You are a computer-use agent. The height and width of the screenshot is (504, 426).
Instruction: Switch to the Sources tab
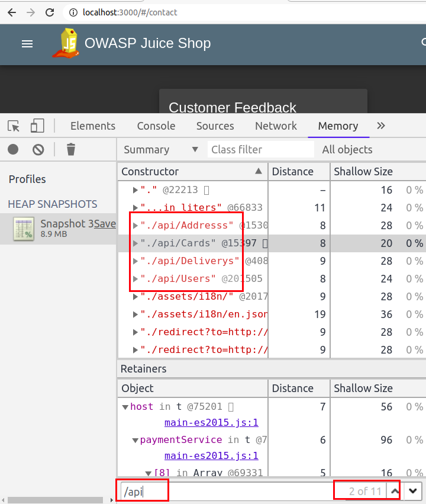[x=215, y=126]
